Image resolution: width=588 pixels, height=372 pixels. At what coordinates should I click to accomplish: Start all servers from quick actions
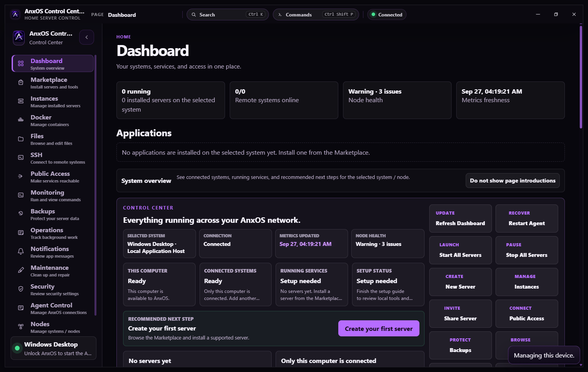[460, 250]
